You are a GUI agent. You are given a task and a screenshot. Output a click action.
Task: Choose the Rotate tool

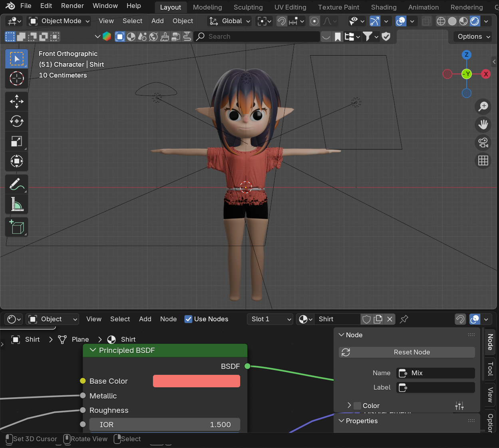coord(16,121)
